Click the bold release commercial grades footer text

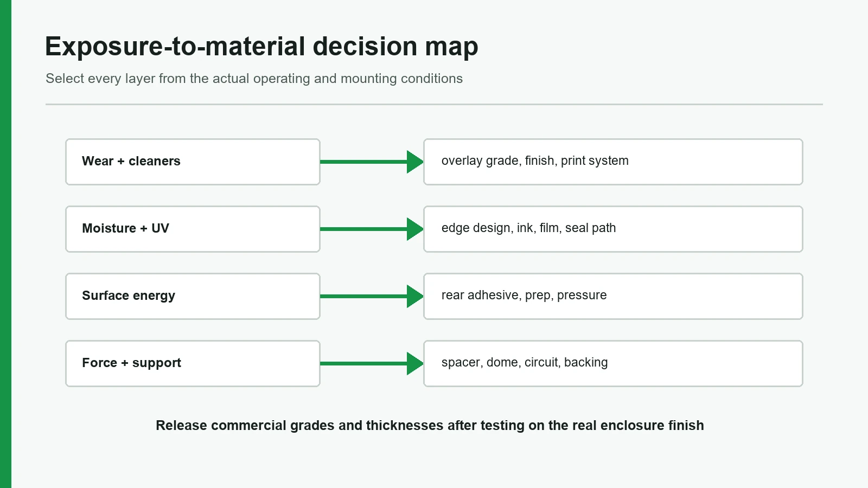(430, 426)
